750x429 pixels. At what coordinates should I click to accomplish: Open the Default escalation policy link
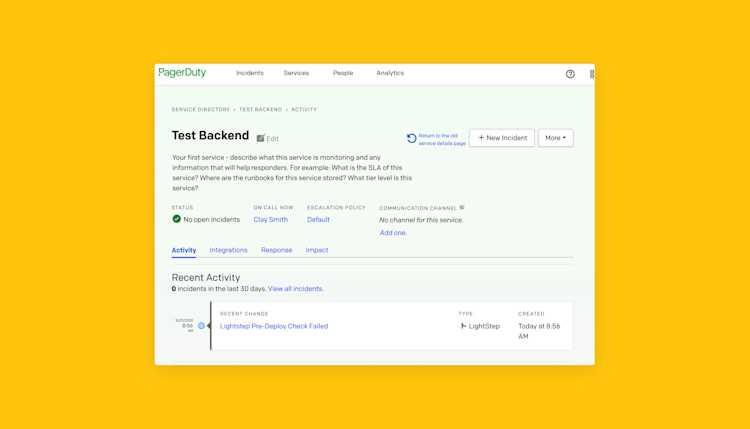(x=318, y=220)
